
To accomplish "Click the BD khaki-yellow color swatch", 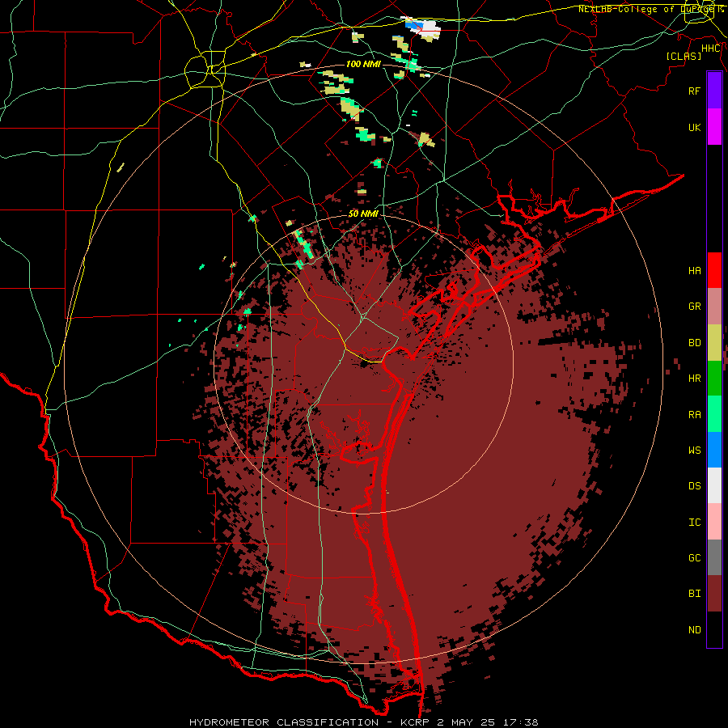I will pyautogui.click(x=714, y=342).
